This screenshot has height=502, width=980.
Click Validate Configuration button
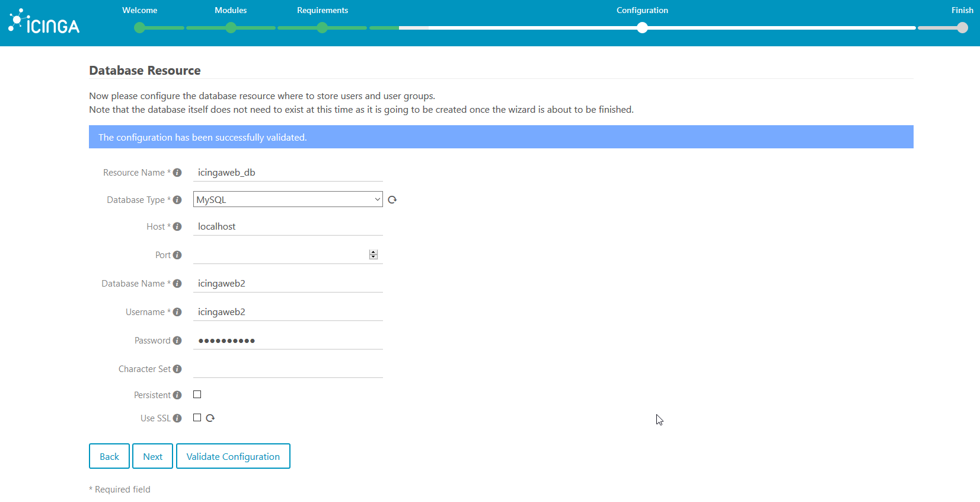click(x=233, y=456)
